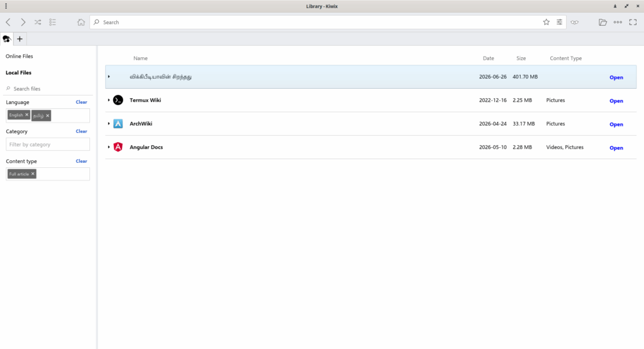Remove the Full article content type tag
644x349 pixels.
coord(33,174)
